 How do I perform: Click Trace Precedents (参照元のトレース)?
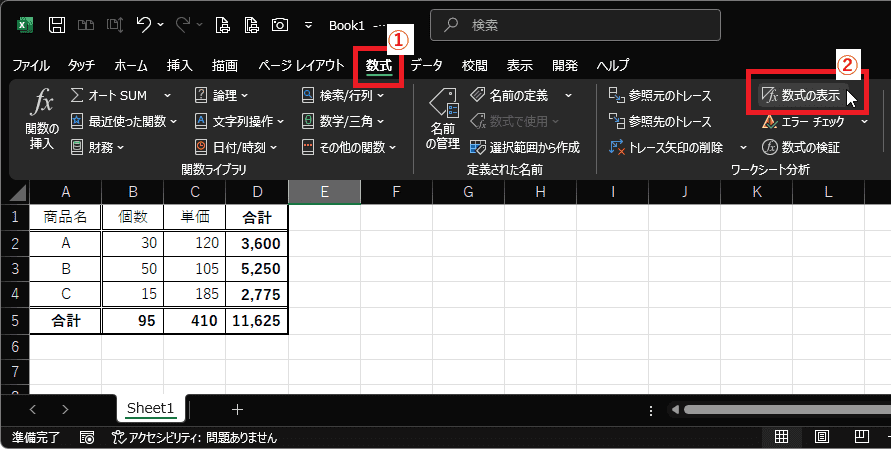(x=660, y=95)
